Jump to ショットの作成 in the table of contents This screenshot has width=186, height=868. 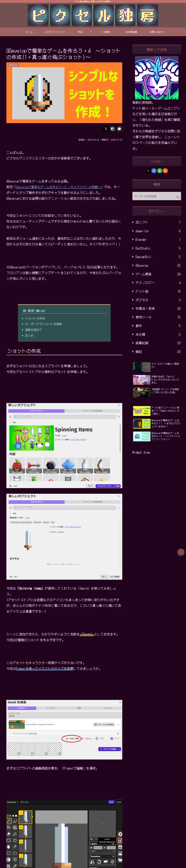point(35,318)
